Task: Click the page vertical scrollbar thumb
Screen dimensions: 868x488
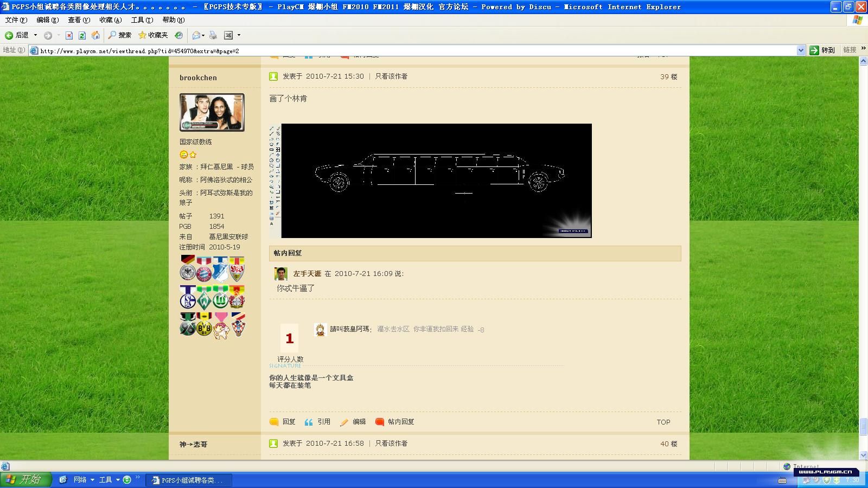Action: [x=863, y=426]
